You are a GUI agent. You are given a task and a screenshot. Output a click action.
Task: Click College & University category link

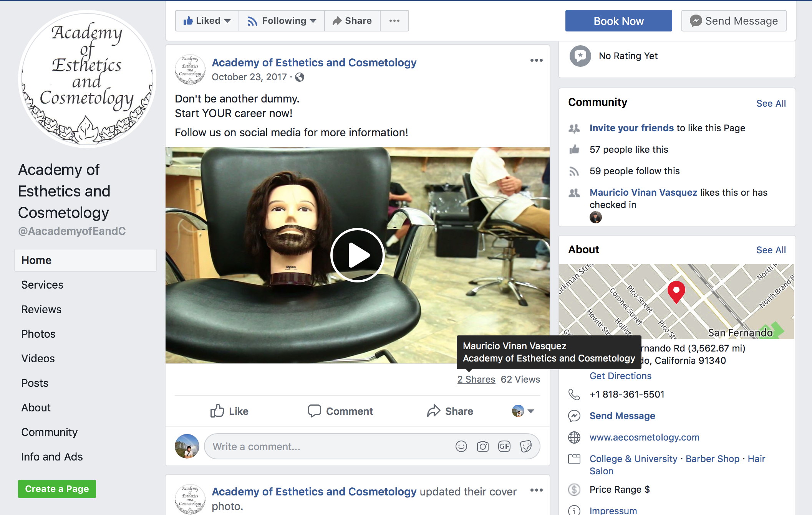(633, 459)
